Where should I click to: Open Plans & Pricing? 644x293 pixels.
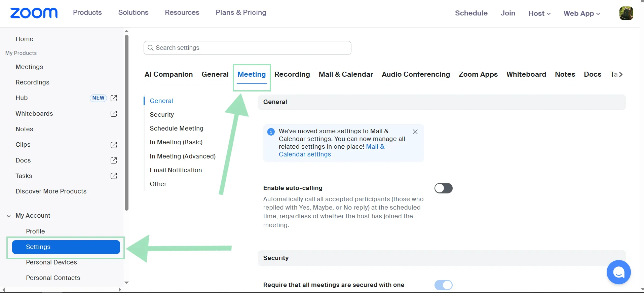(241, 12)
